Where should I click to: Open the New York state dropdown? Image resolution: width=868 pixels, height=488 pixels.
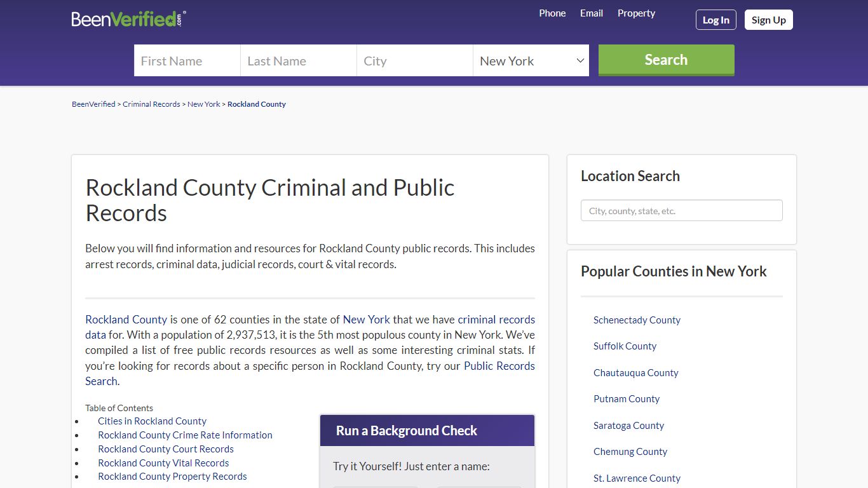click(531, 60)
